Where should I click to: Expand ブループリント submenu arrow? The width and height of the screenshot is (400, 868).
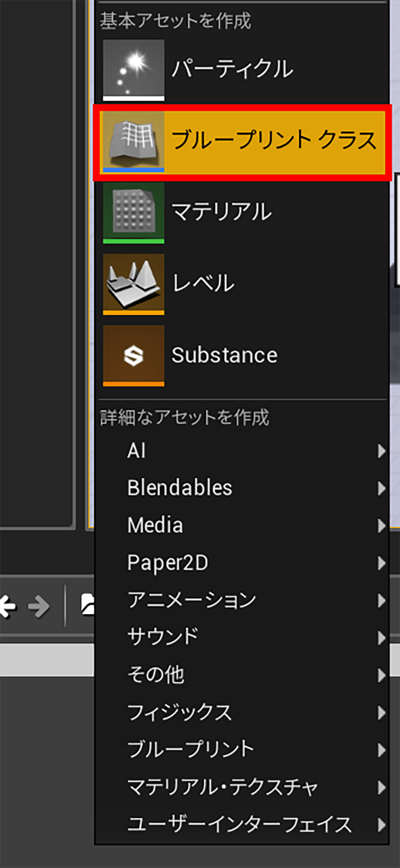coord(381,750)
